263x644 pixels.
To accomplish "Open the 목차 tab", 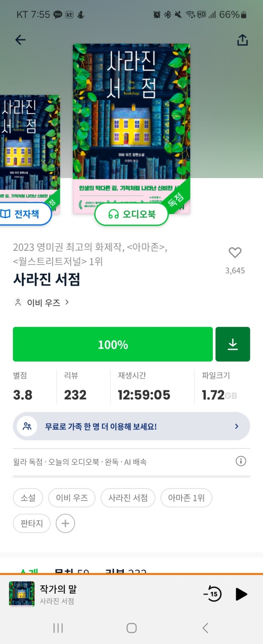I will [72, 571].
